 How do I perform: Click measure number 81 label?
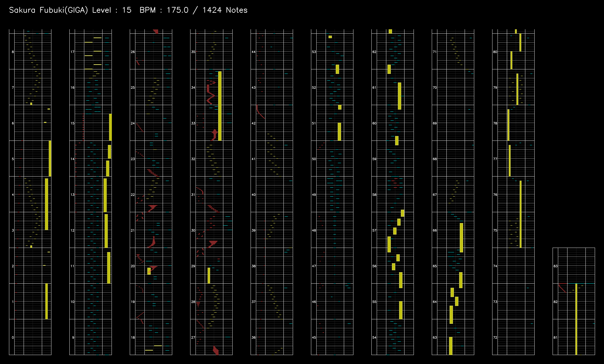(556, 337)
